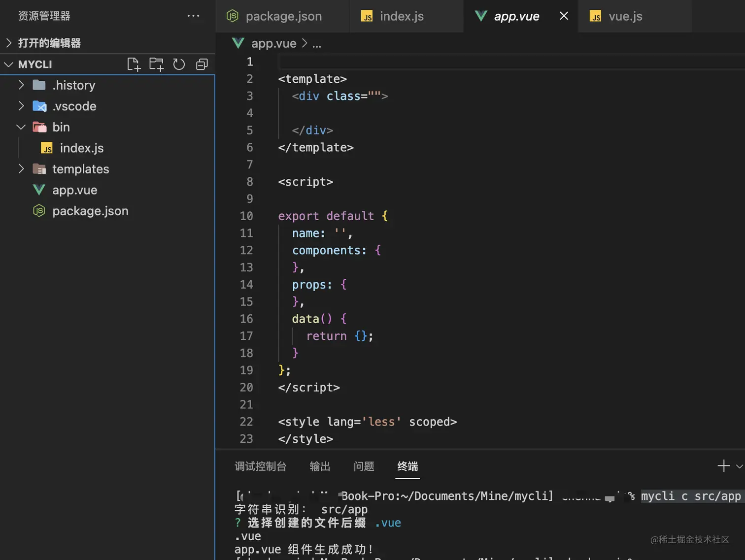Click the Node icon beside package.json in tree
Image resolution: width=745 pixels, height=560 pixels.
click(x=39, y=211)
